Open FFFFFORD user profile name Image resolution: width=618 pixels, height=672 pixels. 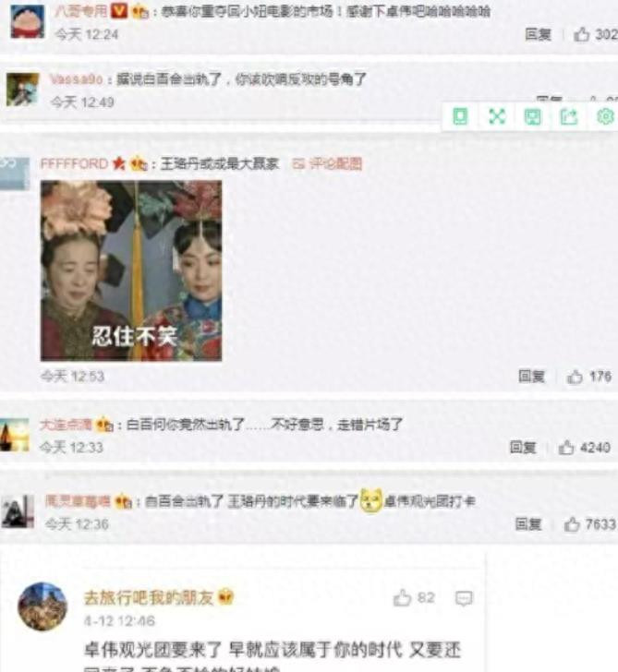74,163
